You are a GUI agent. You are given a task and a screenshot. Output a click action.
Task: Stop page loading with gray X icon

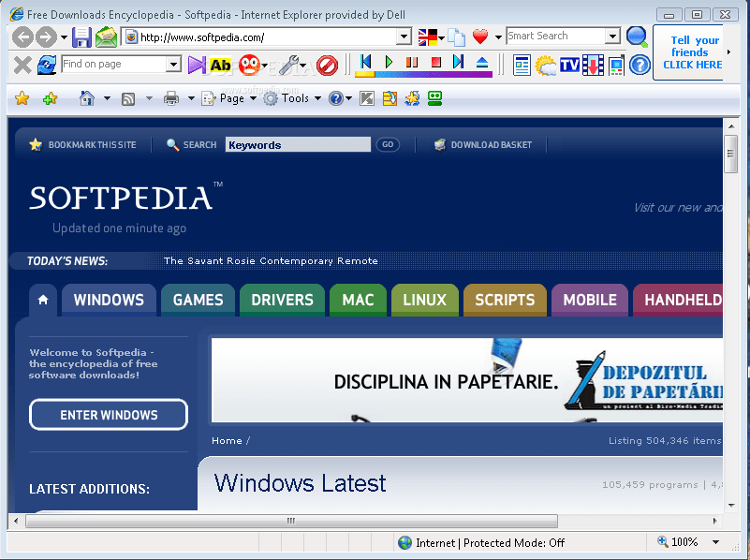click(22, 65)
